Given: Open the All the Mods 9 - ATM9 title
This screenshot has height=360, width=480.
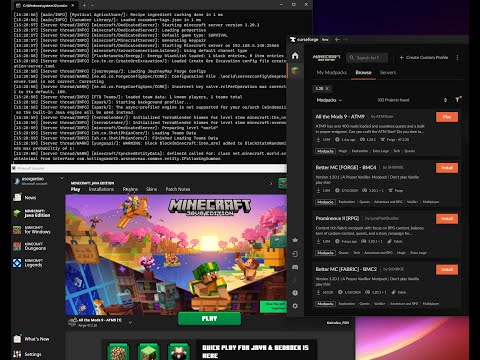Looking at the screenshot, I should [x=340, y=117].
